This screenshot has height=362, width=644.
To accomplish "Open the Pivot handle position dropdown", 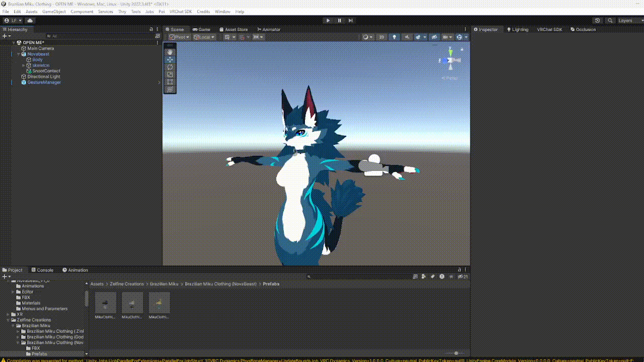I will [180, 37].
